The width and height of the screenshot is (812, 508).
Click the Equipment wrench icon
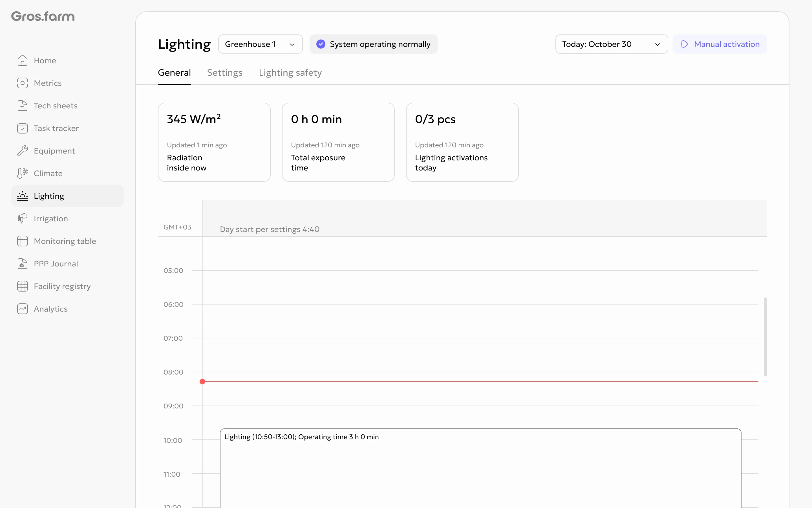(23, 150)
